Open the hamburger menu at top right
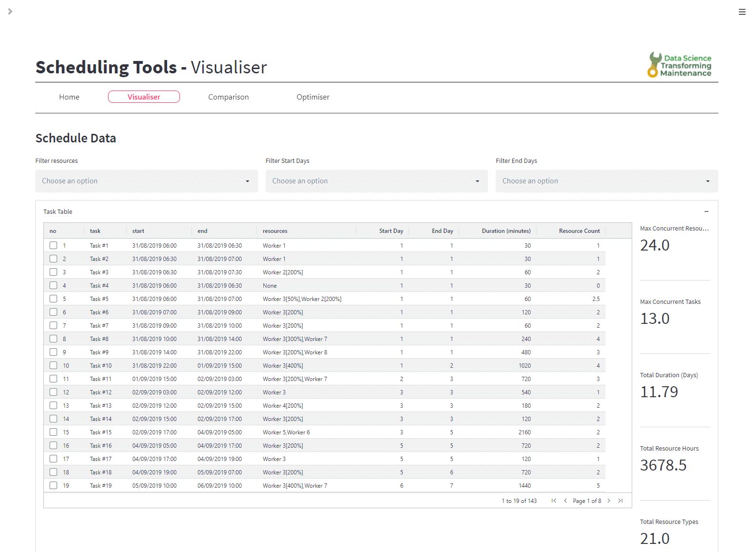The height and width of the screenshot is (552, 756). point(742,12)
